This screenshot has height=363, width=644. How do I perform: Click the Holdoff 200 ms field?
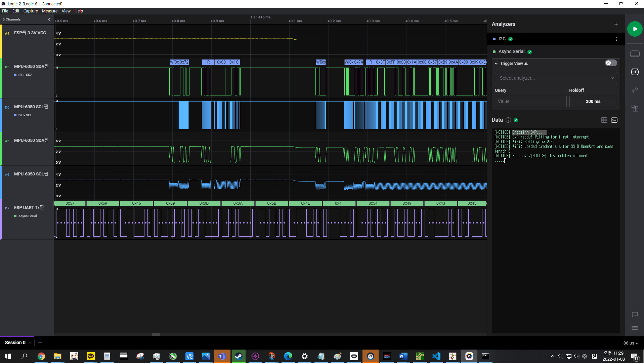click(x=593, y=101)
